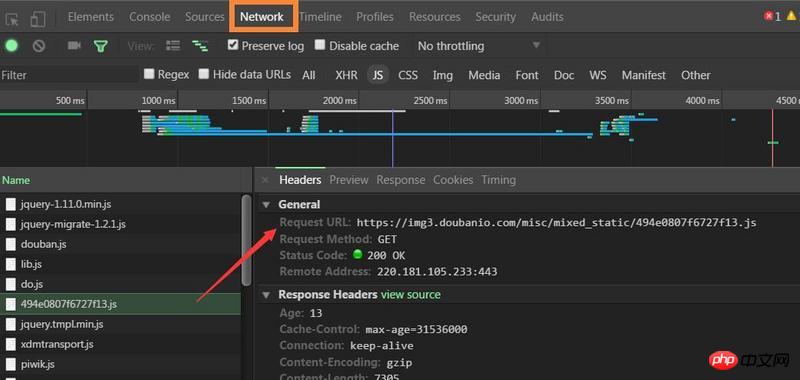
Task: Open the Network panel tab
Action: (262, 17)
